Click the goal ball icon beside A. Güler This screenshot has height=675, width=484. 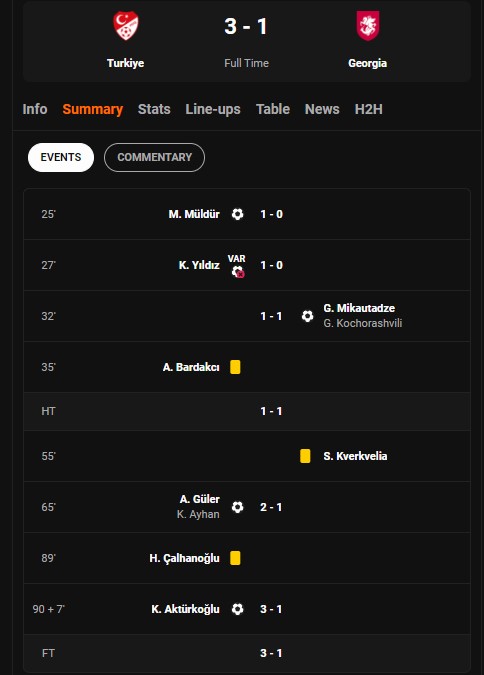(x=237, y=507)
